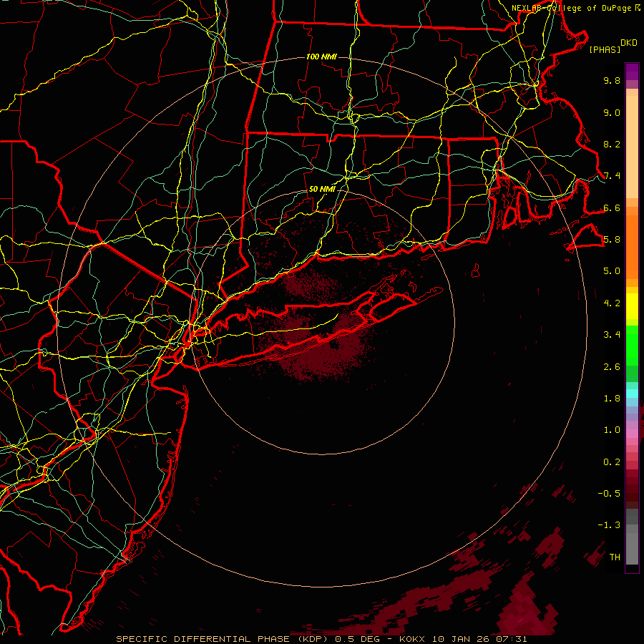Click the bright green segment of color bar
Viewport: 644px width, 644px height.
pos(632,346)
